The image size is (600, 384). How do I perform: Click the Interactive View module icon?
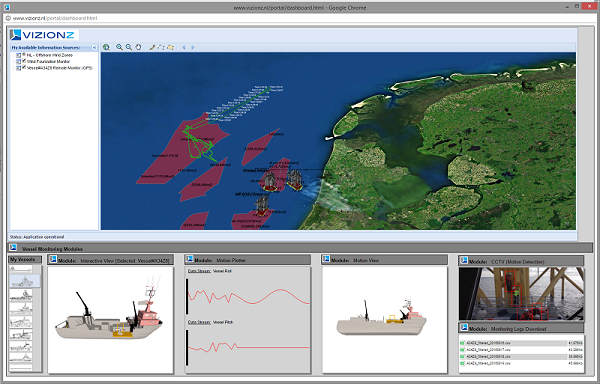(53, 260)
